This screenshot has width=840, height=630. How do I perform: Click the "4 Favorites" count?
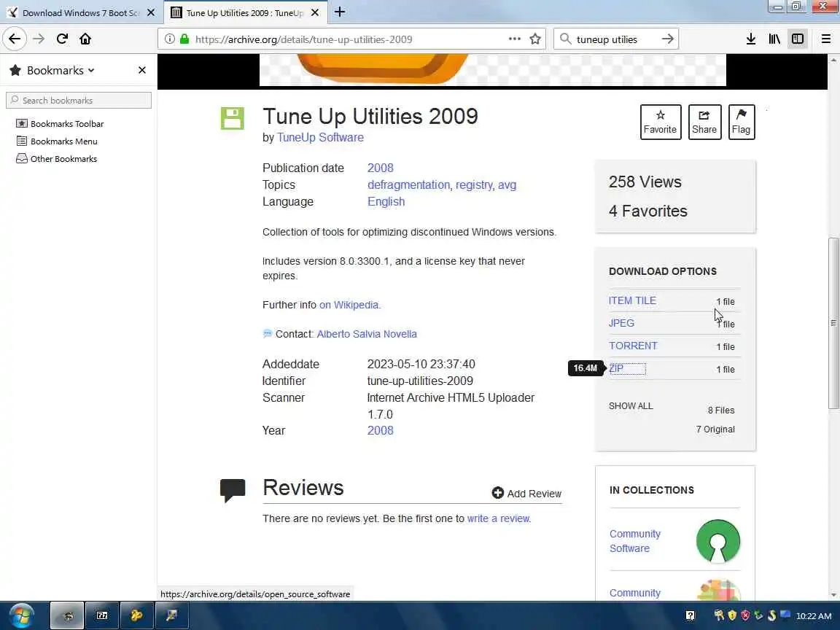[x=647, y=211]
